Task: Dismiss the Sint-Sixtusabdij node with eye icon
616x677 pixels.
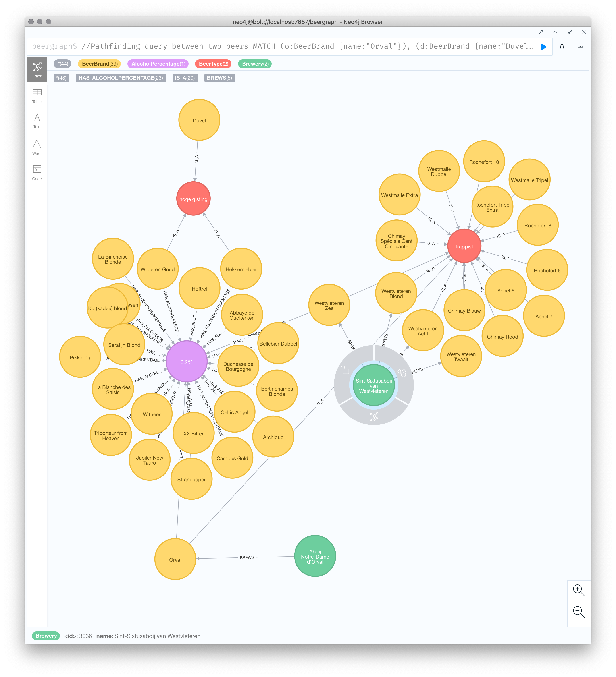Action: [402, 372]
